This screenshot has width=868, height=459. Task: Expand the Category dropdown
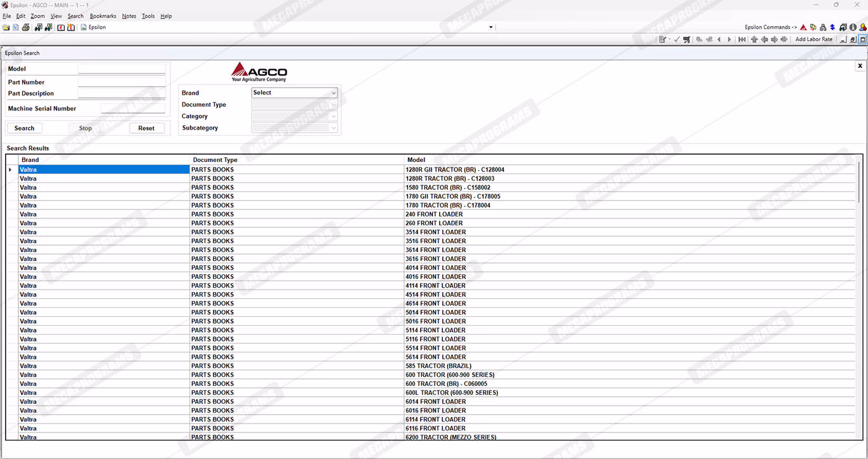pos(294,116)
